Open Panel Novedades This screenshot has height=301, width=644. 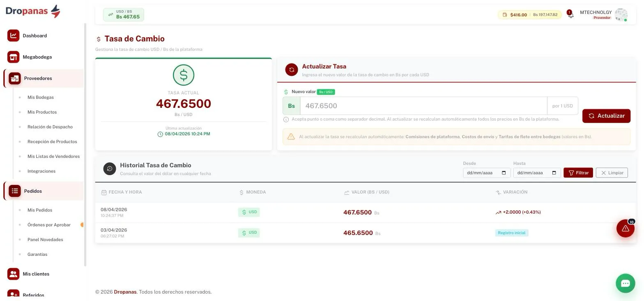(x=45, y=239)
